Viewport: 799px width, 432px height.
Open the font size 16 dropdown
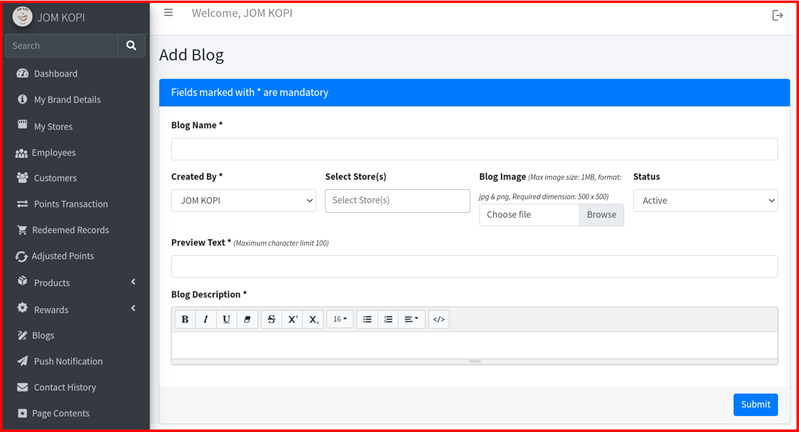[x=340, y=319]
